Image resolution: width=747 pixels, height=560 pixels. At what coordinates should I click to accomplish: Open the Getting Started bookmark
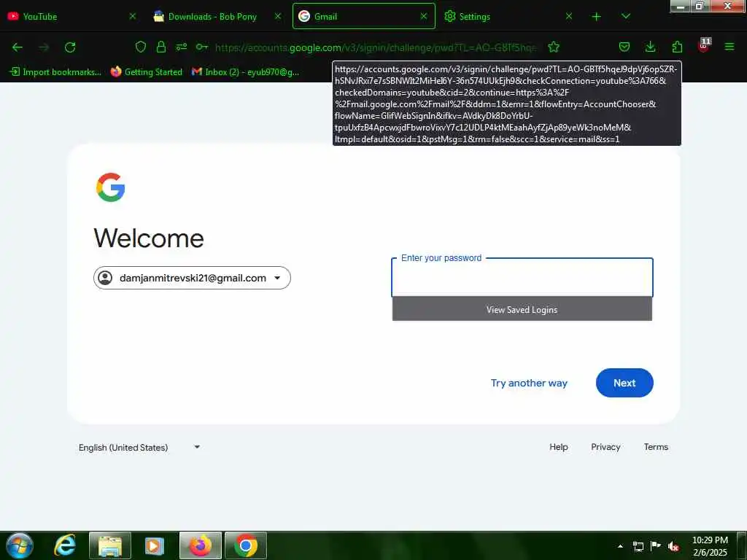coord(147,72)
